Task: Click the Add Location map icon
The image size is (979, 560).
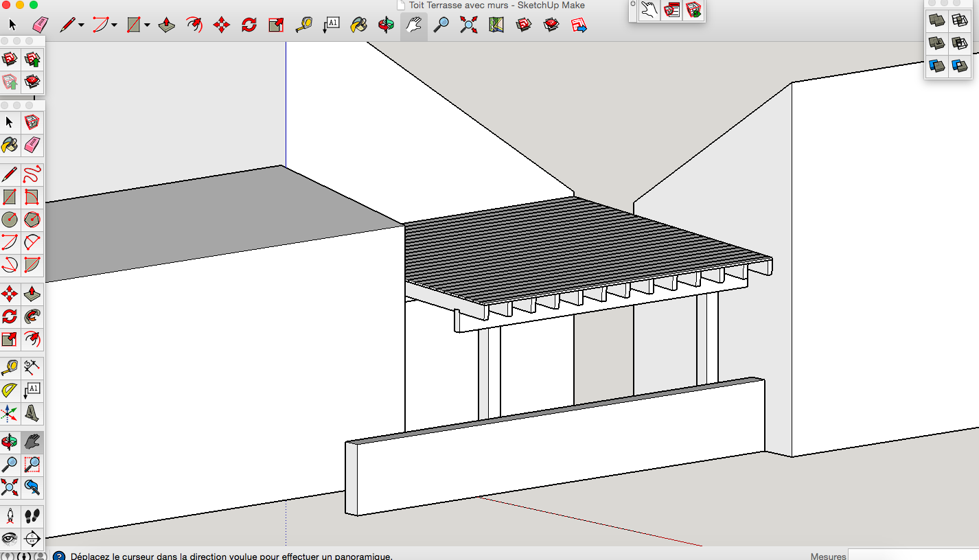Action: tap(496, 25)
